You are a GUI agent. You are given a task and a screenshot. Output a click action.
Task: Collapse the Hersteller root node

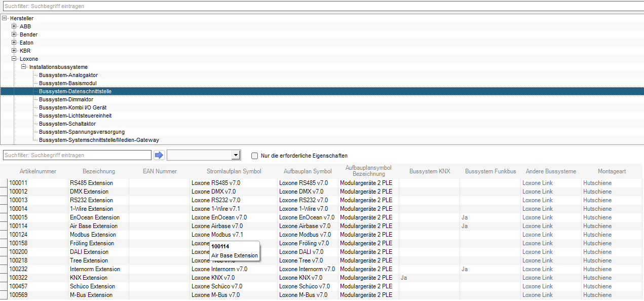(x=5, y=18)
